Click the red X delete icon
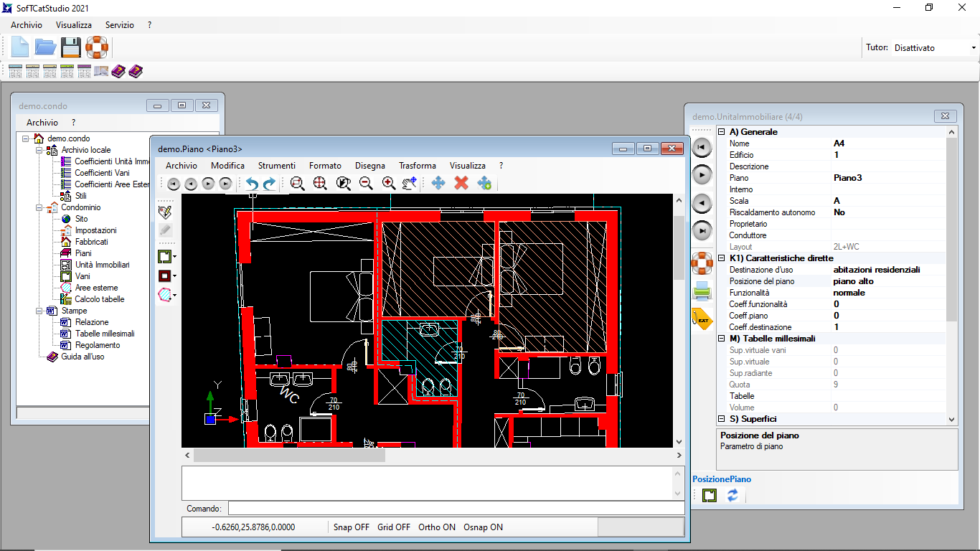The height and width of the screenshot is (551, 980). tap(461, 184)
